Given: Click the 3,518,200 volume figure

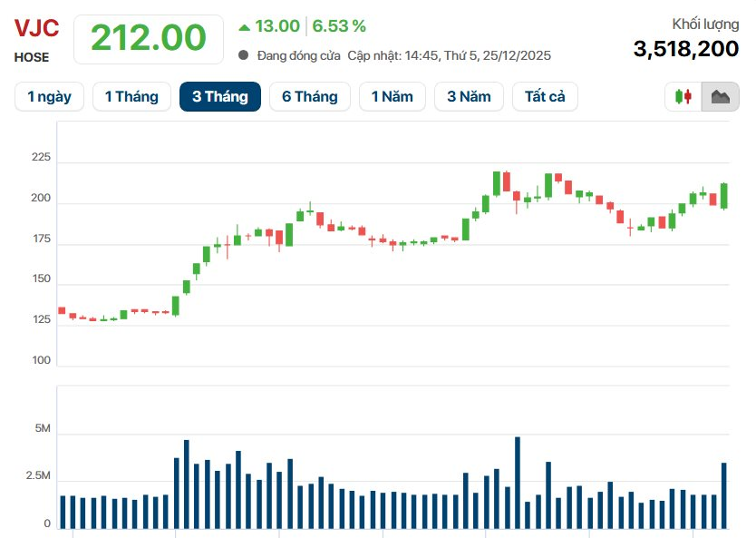Looking at the screenshot, I should click(685, 49).
